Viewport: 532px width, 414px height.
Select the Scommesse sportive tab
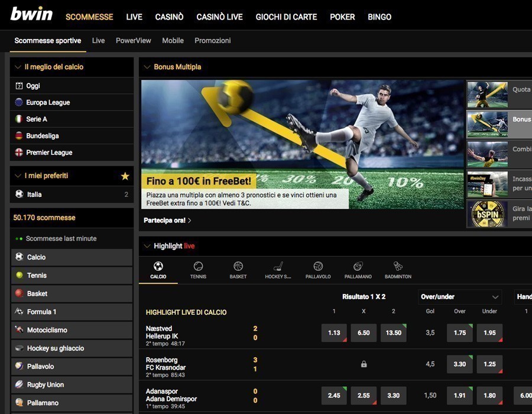(48, 41)
